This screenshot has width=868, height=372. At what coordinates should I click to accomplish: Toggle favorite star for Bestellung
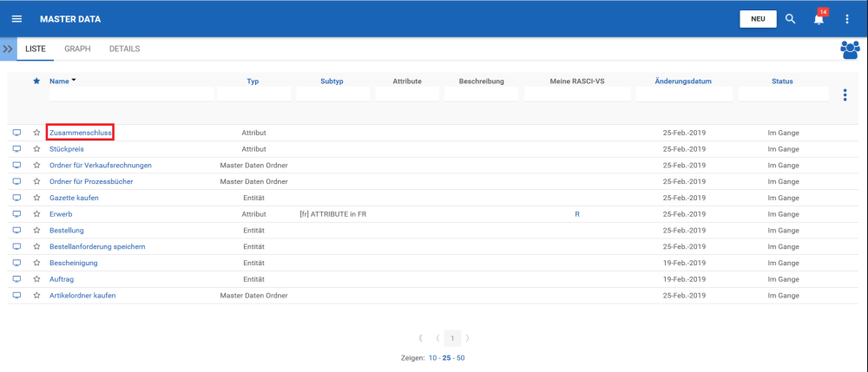pyautogui.click(x=36, y=230)
